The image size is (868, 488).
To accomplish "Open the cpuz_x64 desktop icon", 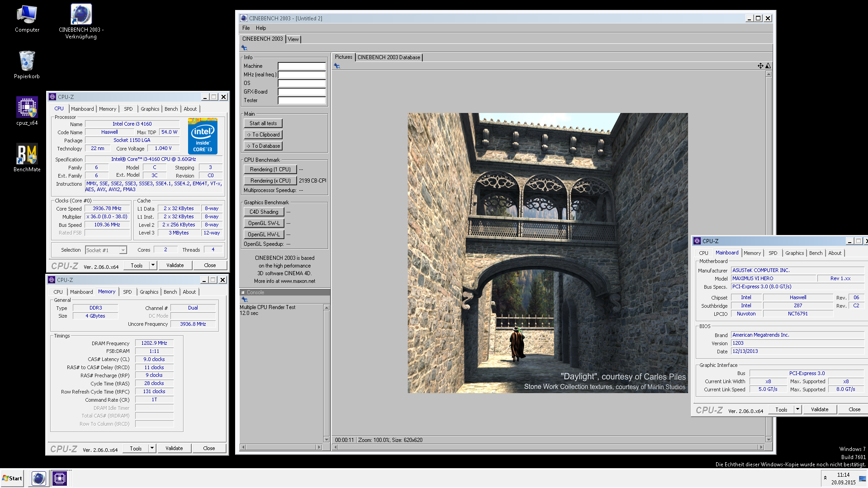I will [27, 111].
